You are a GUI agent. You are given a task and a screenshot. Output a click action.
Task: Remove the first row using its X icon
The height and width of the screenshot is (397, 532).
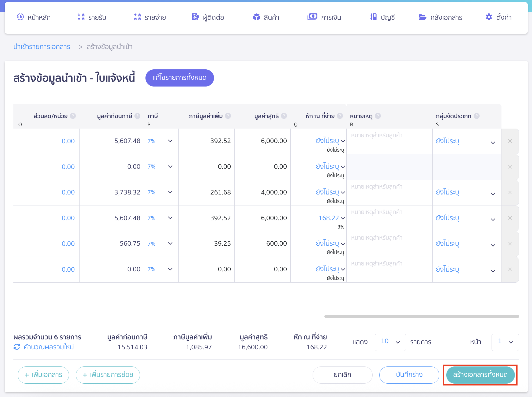[x=510, y=141]
